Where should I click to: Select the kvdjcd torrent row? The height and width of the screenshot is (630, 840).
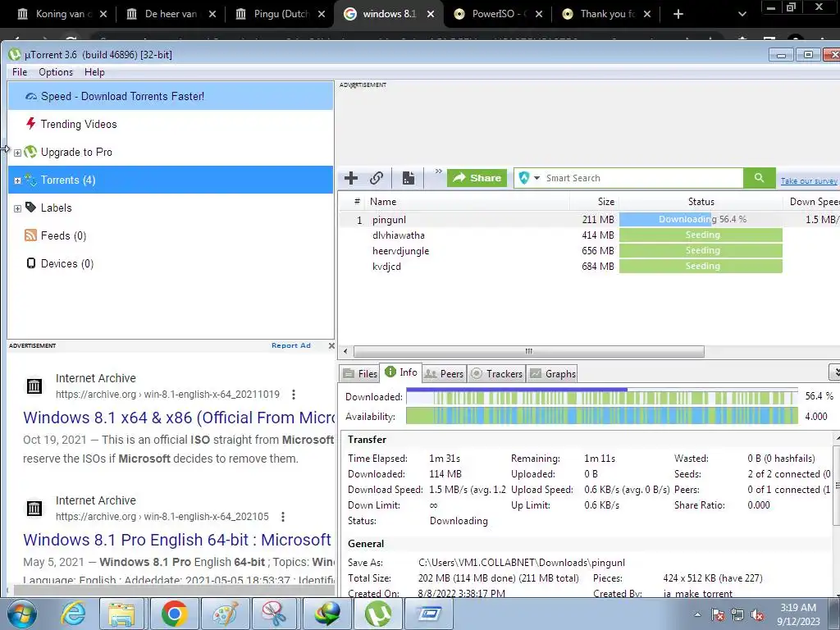point(589,267)
